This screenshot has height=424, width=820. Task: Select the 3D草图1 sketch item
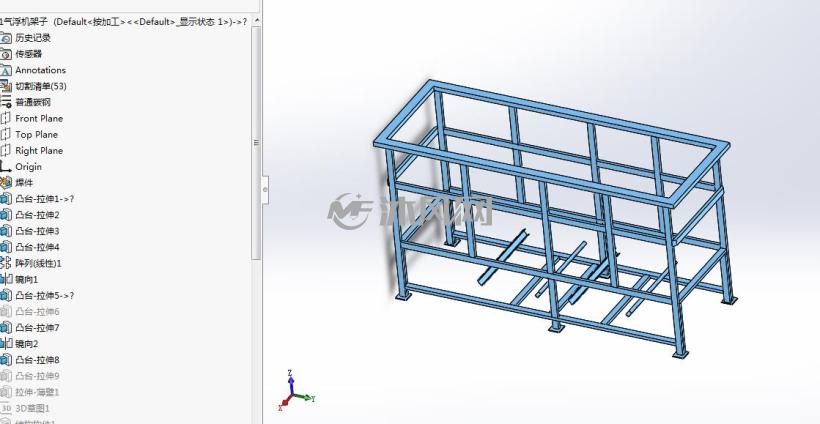[32, 408]
